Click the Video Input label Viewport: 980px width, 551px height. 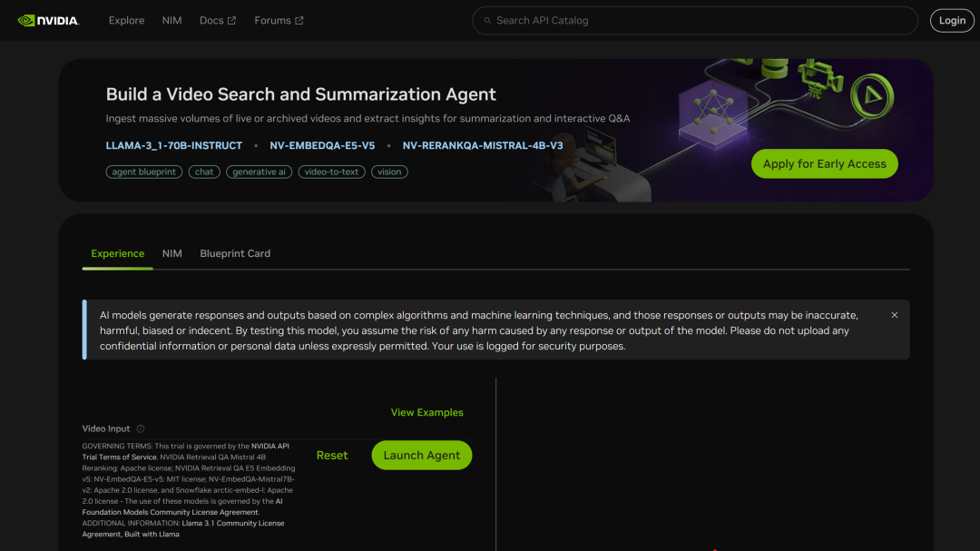(x=105, y=429)
